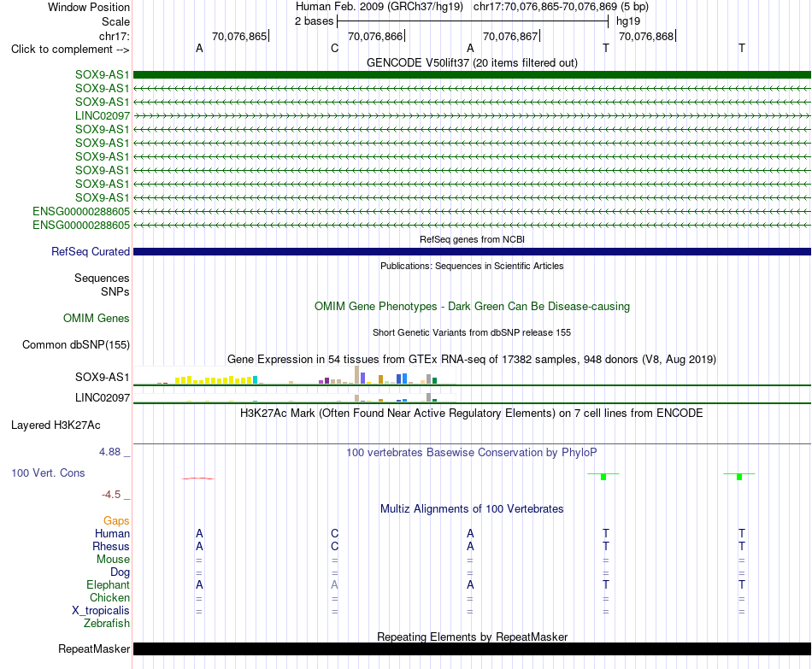This screenshot has width=812, height=669.
Task: Click the Human Feb. 2009 (GRCh37/hg19) position text
Action: (x=379, y=7)
